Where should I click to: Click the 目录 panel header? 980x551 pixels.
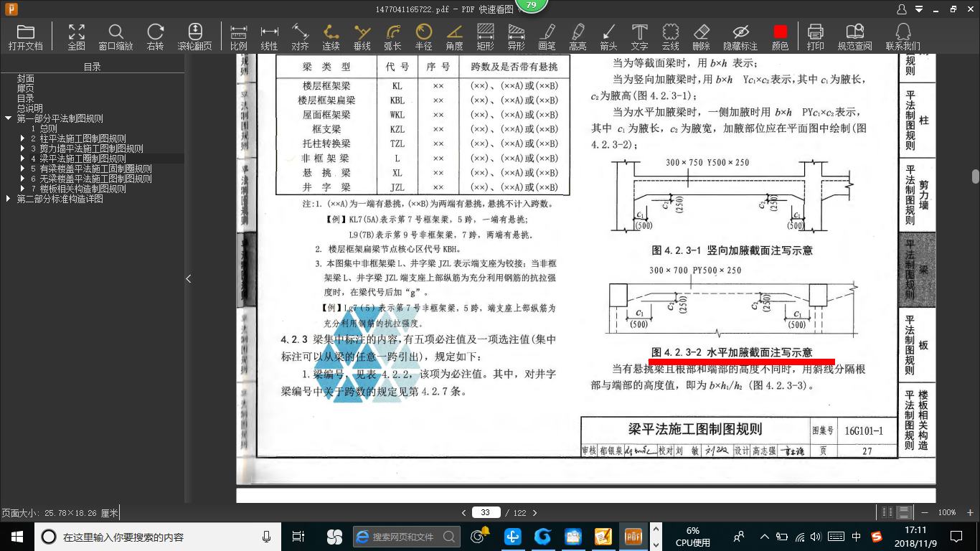click(x=93, y=67)
